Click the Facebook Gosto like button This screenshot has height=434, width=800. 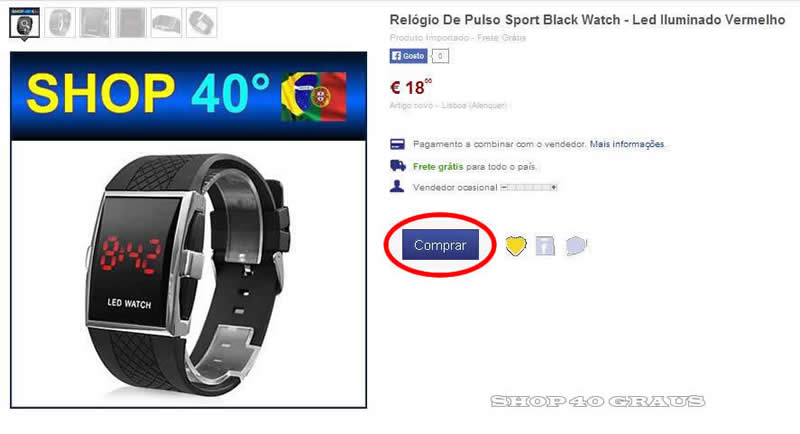(x=408, y=56)
